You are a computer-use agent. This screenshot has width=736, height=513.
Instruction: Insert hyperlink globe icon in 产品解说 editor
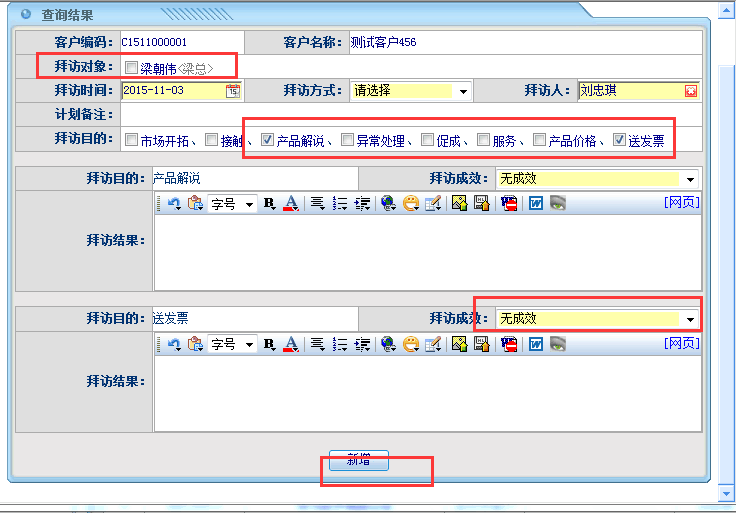coord(389,203)
